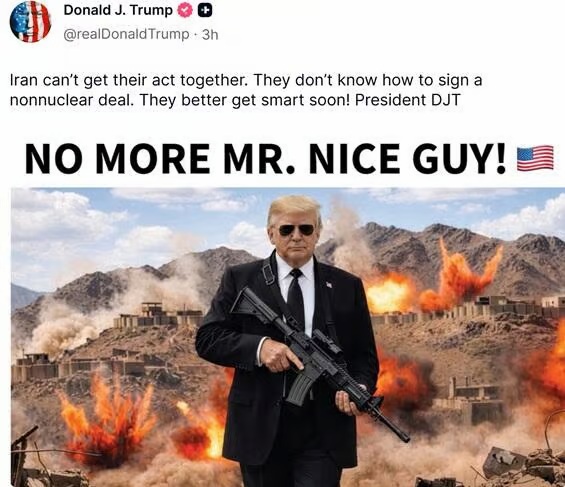Click the dark plus badge beside checkmark
Image resolution: width=565 pixels, height=487 pixels.
tap(205, 11)
